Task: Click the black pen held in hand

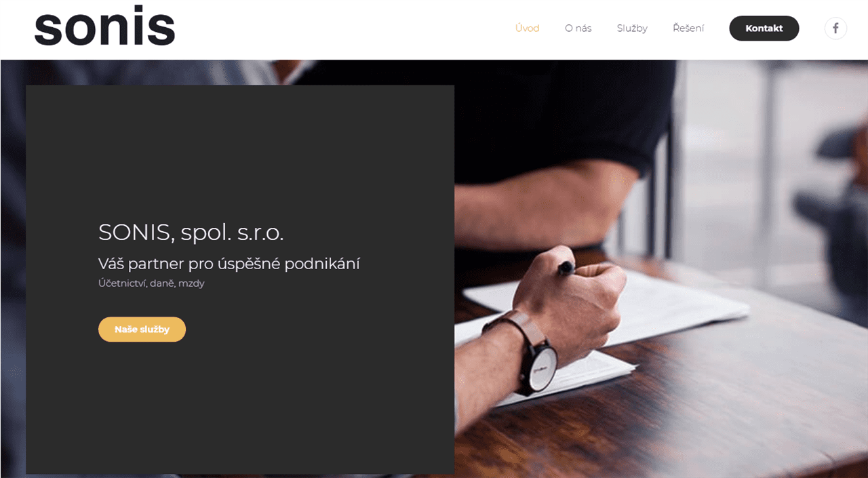Action: 566,266
